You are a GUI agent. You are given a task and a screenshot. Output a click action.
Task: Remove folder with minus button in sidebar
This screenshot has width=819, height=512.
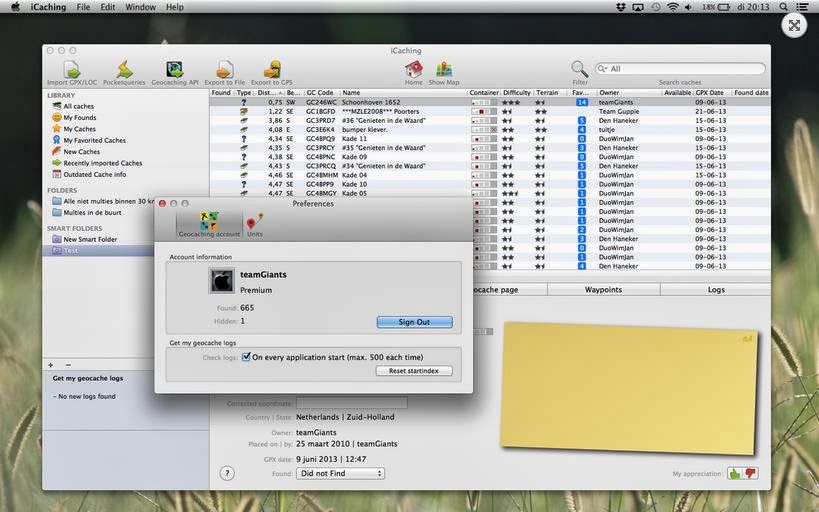point(68,365)
